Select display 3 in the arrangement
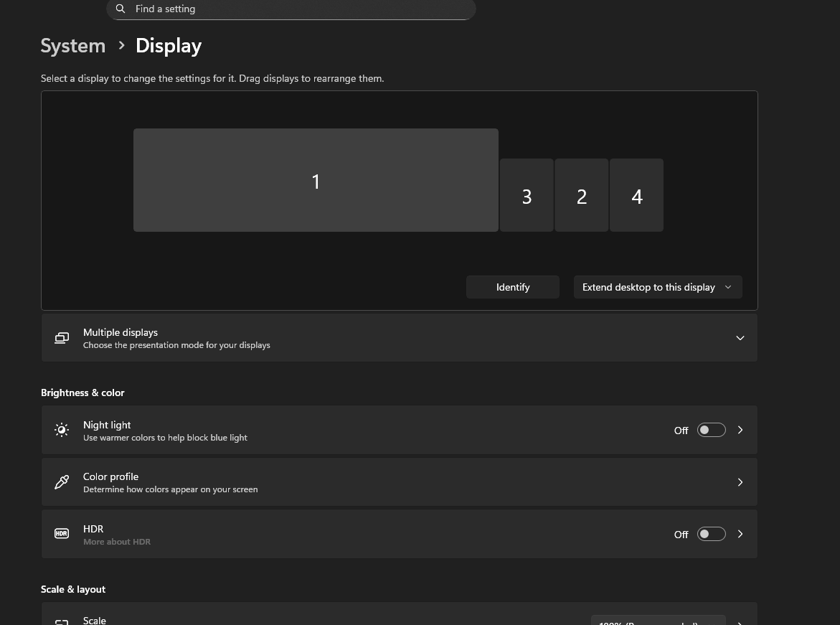This screenshot has width=840, height=625. coord(527,195)
